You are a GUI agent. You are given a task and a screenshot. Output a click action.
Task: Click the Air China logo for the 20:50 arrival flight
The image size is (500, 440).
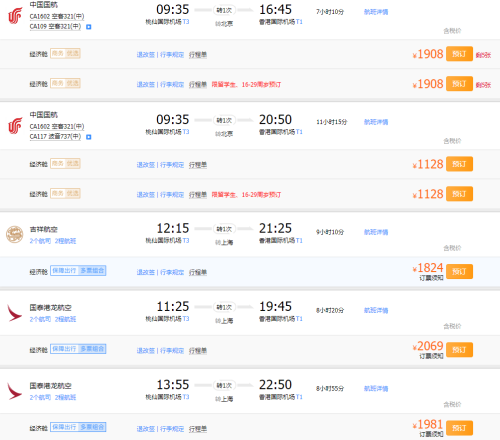click(15, 126)
